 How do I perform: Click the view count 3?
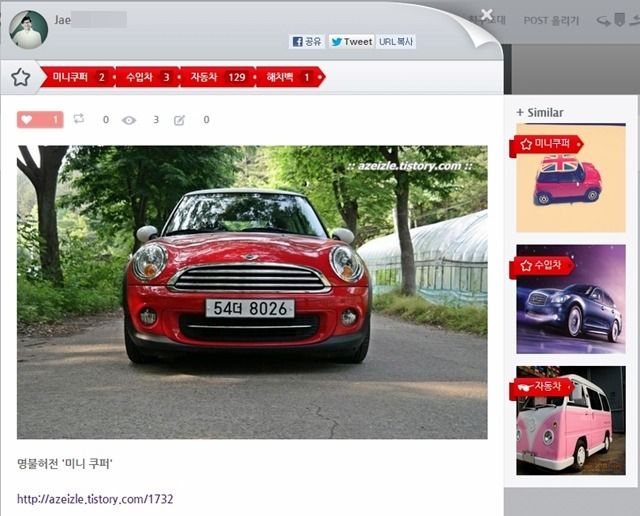156,120
